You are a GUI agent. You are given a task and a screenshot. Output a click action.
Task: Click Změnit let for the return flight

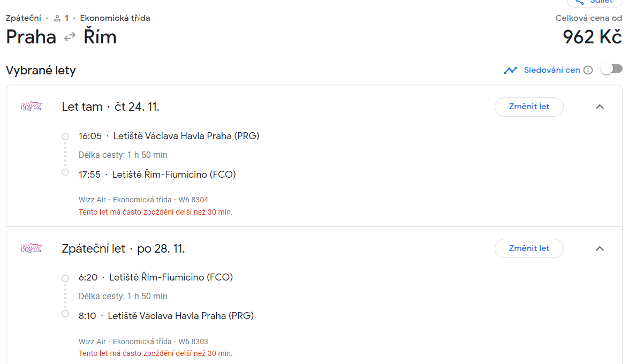pyautogui.click(x=529, y=248)
